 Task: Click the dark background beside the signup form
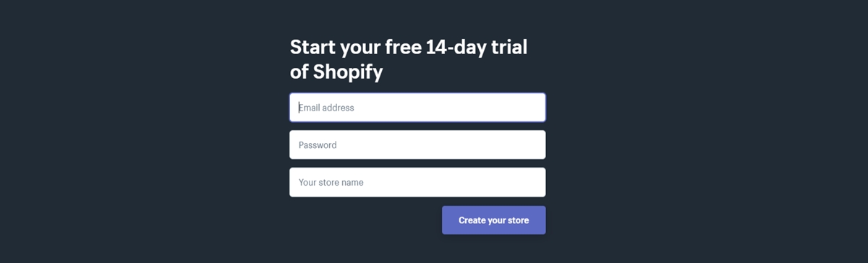click(145, 130)
